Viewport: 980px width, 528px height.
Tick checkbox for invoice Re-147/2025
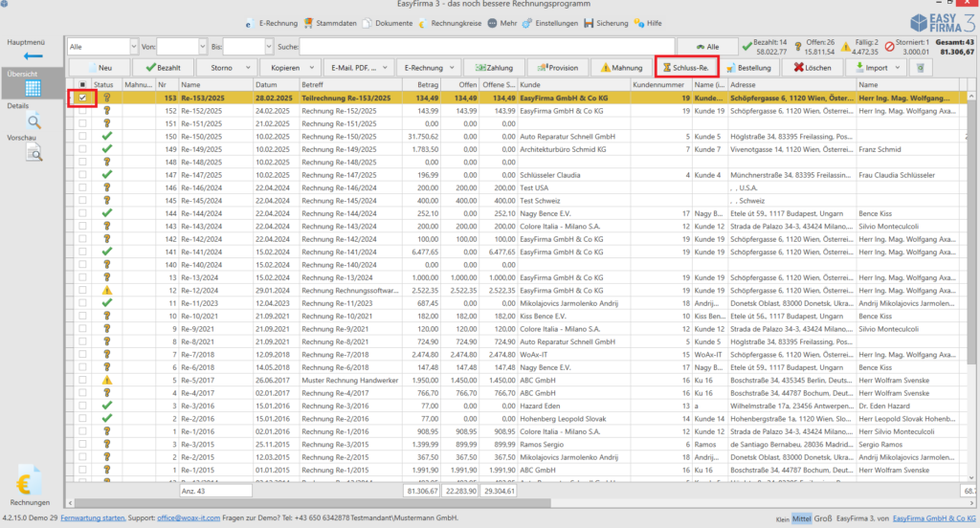click(x=82, y=175)
